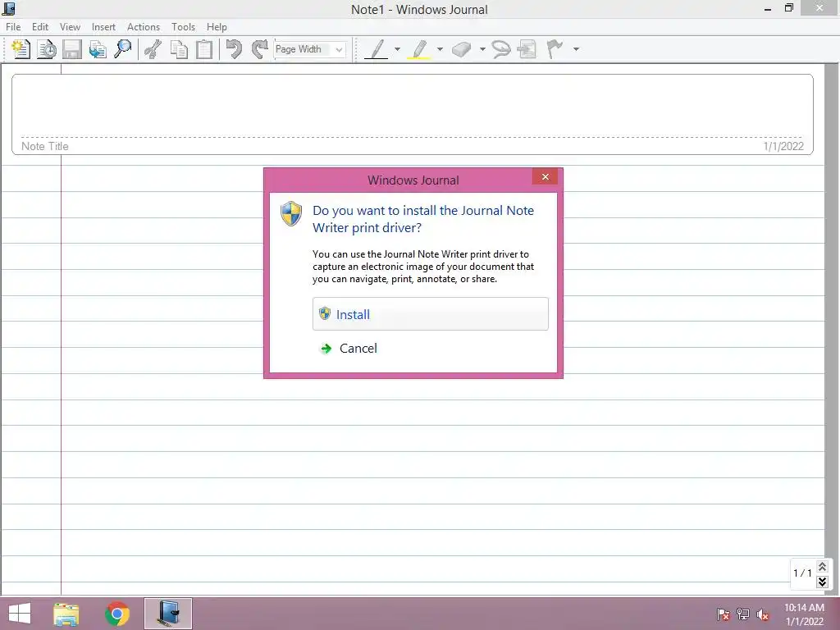Viewport: 840px width, 630px height.
Task: Click the 1 / 1 page indicator
Action: [x=802, y=573]
